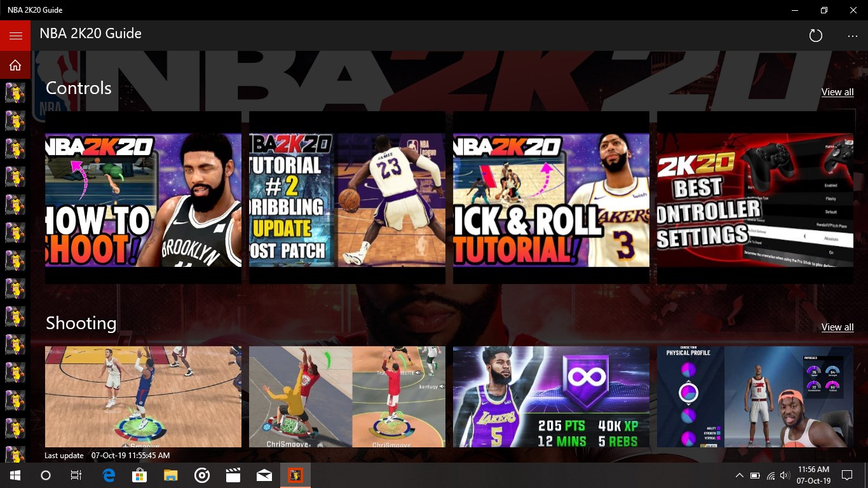Image resolution: width=868 pixels, height=488 pixels.
Task: Open the clock showing 11:56 AM
Action: click(814, 475)
